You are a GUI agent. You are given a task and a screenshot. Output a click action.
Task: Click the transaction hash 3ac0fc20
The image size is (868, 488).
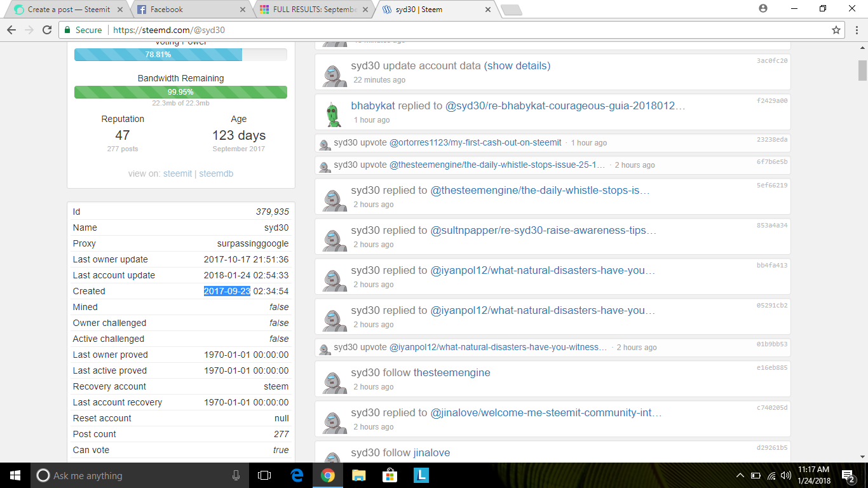pyautogui.click(x=772, y=60)
